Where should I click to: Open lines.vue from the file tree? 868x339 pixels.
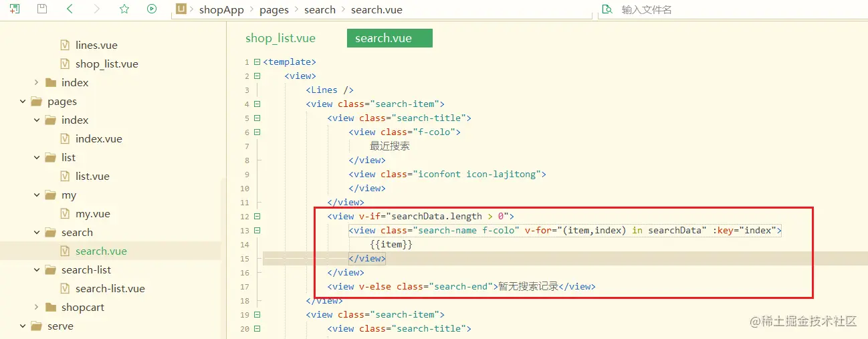pos(96,45)
